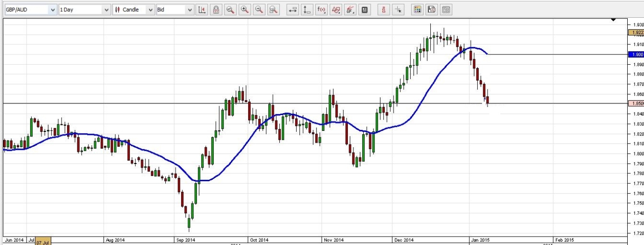The height and width of the screenshot is (245, 644).
Task: Click the red info icon
Action: [383, 9]
